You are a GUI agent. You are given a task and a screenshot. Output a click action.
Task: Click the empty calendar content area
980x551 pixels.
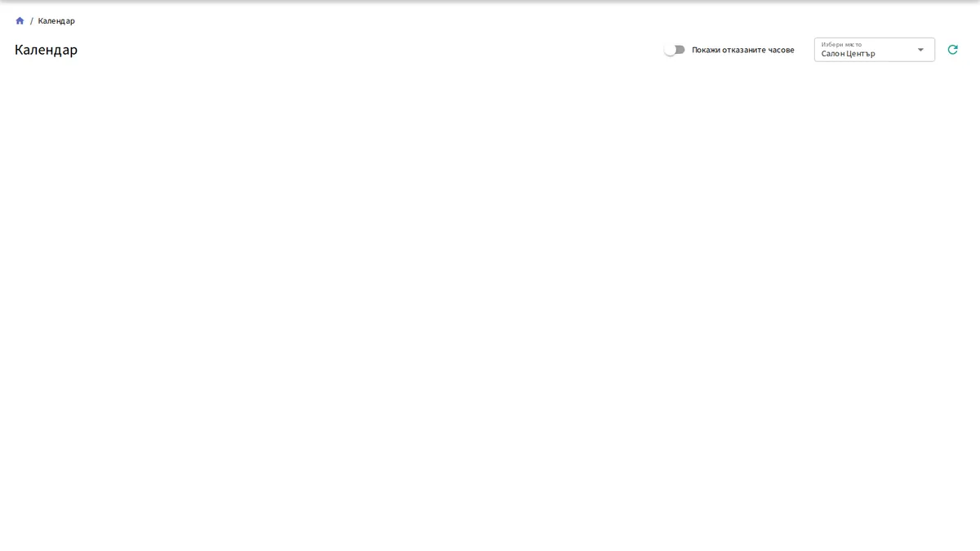[490, 310]
